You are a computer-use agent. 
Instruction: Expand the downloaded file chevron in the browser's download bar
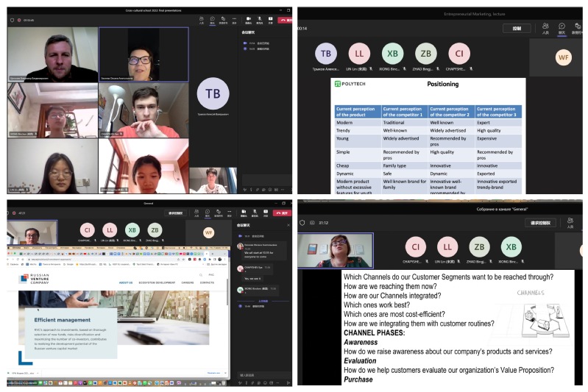pyautogui.click(x=39, y=374)
